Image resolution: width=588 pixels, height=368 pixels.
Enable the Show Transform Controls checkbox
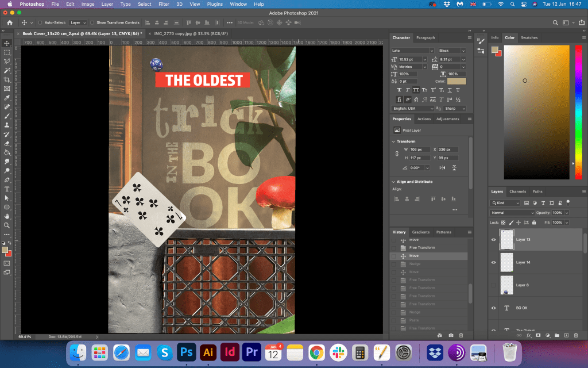pyautogui.click(x=93, y=22)
